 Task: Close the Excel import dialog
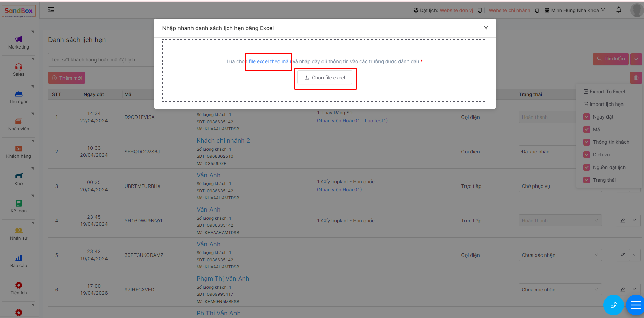click(486, 28)
